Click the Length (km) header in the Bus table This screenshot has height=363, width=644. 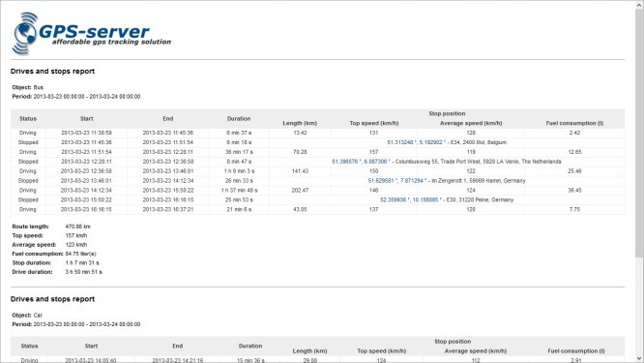(x=300, y=123)
